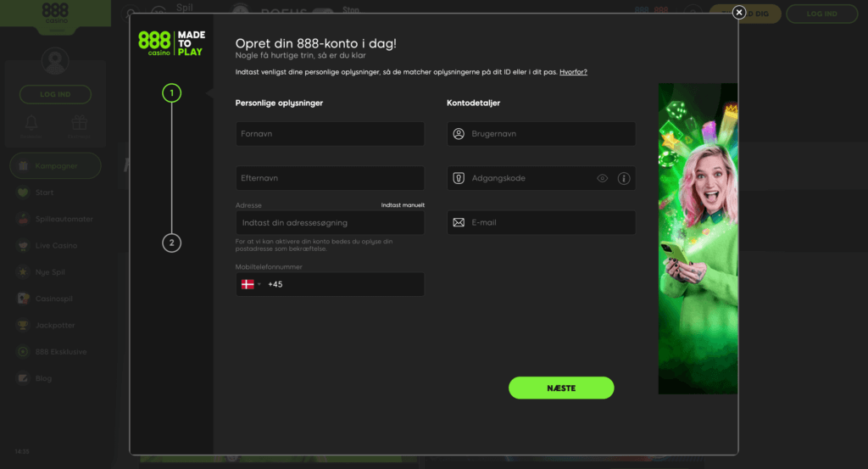Open Live Casino in the sidebar
The image size is (868, 469).
[x=55, y=246]
